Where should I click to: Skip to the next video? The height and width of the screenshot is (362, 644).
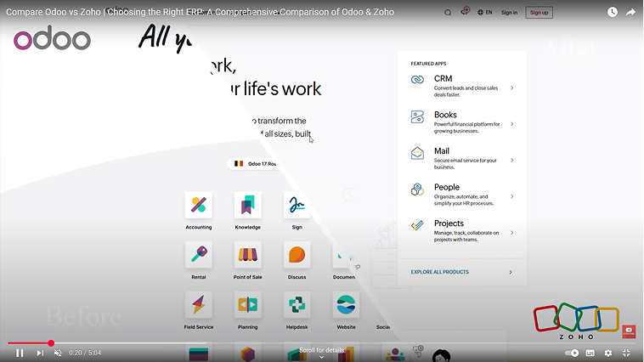(40, 353)
